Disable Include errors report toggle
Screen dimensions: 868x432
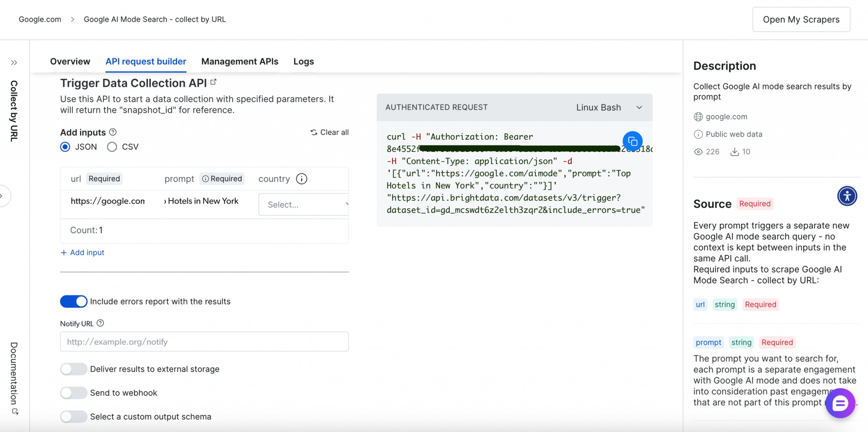[x=74, y=301]
